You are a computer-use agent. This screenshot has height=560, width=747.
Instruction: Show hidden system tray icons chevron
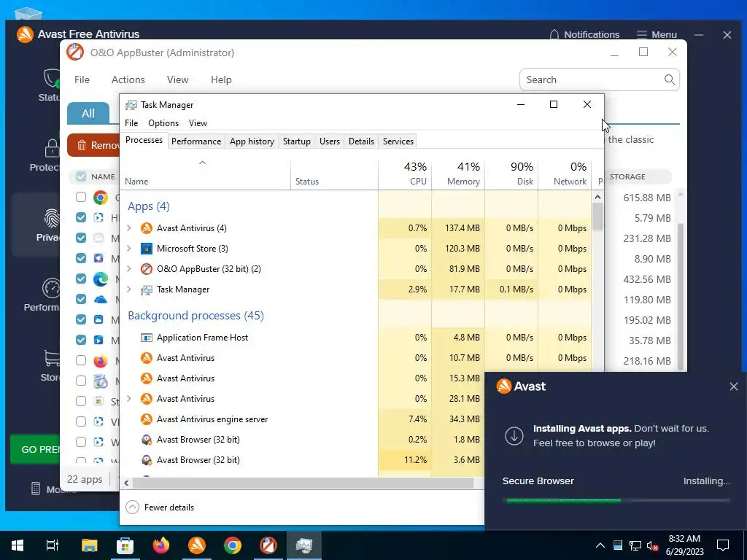(x=600, y=545)
